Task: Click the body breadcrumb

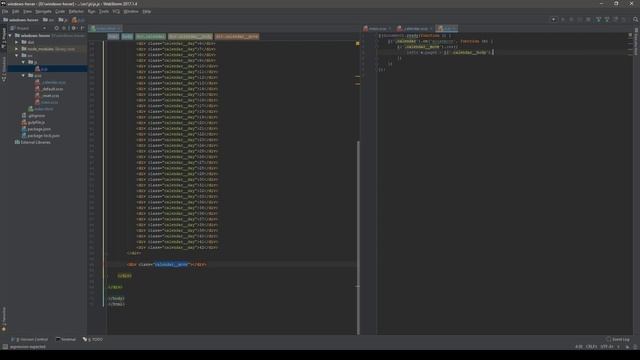Action: tap(127, 36)
